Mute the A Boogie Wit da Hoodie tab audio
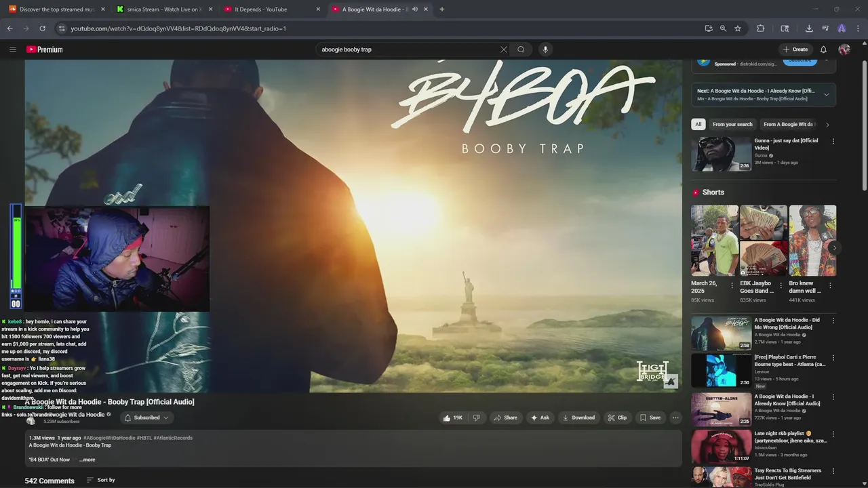Screen dimensions: 868x488 pyautogui.click(x=414, y=9)
